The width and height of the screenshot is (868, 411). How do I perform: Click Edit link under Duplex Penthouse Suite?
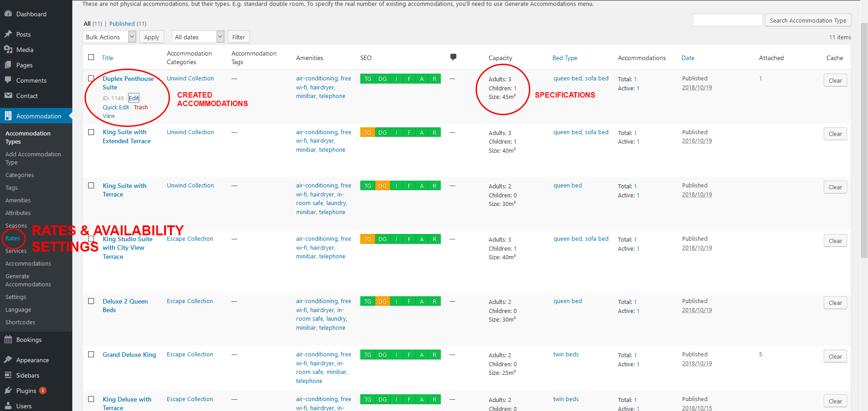pos(134,98)
